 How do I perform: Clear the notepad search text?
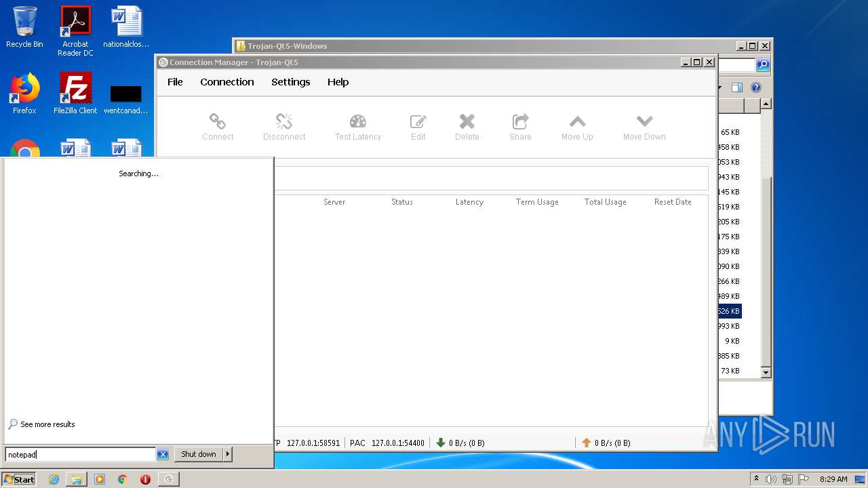tap(163, 455)
